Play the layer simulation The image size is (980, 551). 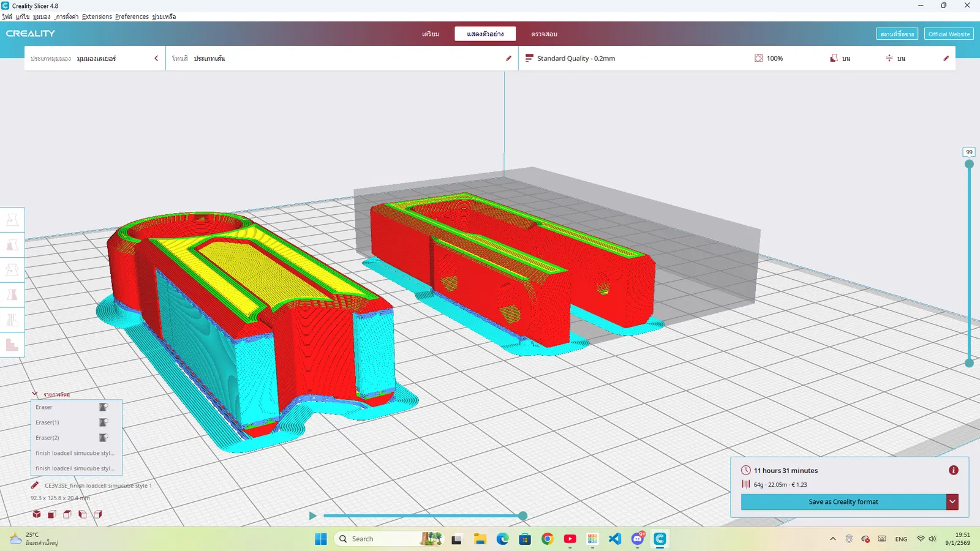[x=312, y=515]
